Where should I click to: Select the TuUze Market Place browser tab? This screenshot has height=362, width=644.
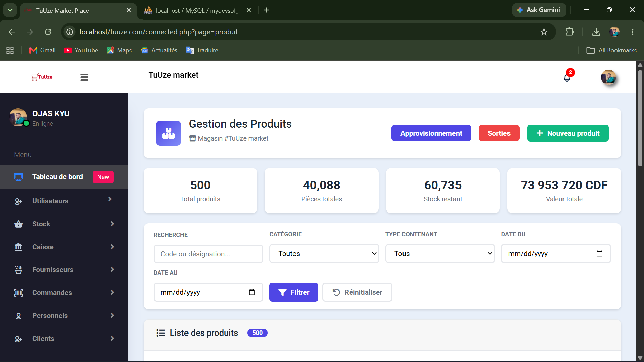[x=78, y=10]
